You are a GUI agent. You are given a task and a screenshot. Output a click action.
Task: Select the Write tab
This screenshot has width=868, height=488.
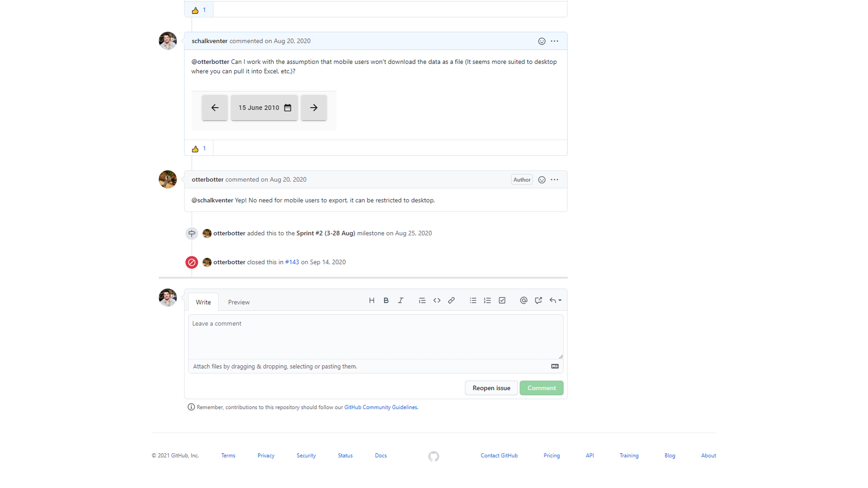(203, 302)
